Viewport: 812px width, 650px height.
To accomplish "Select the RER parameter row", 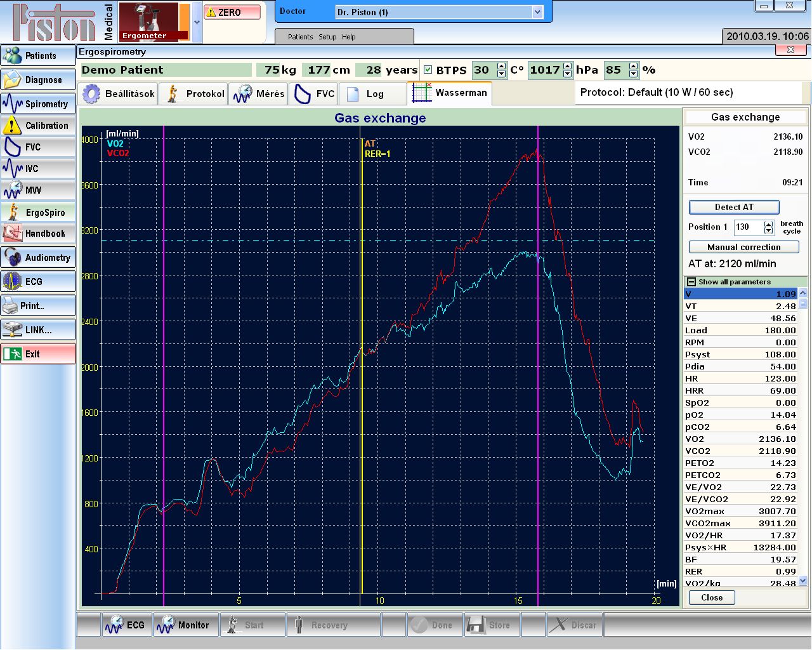I will (740, 571).
